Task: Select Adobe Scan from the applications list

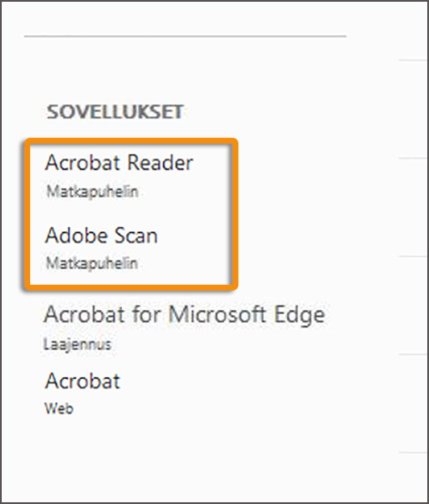Action: [x=102, y=236]
